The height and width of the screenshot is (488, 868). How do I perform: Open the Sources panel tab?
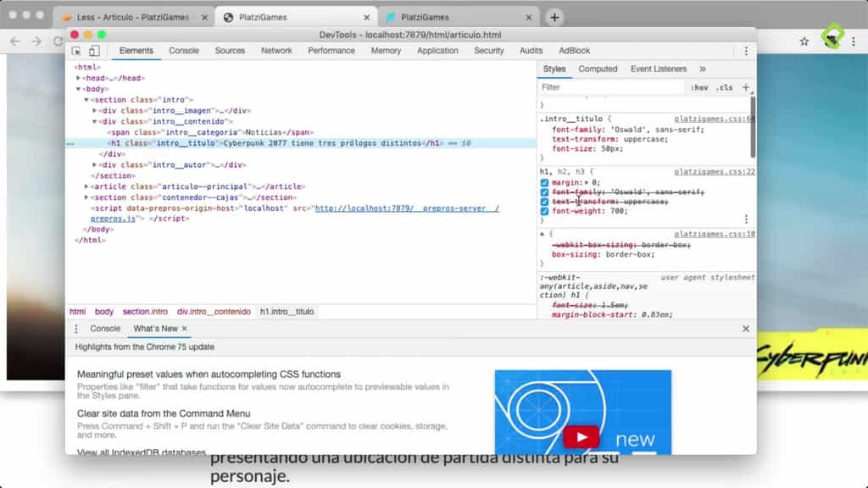pos(230,51)
